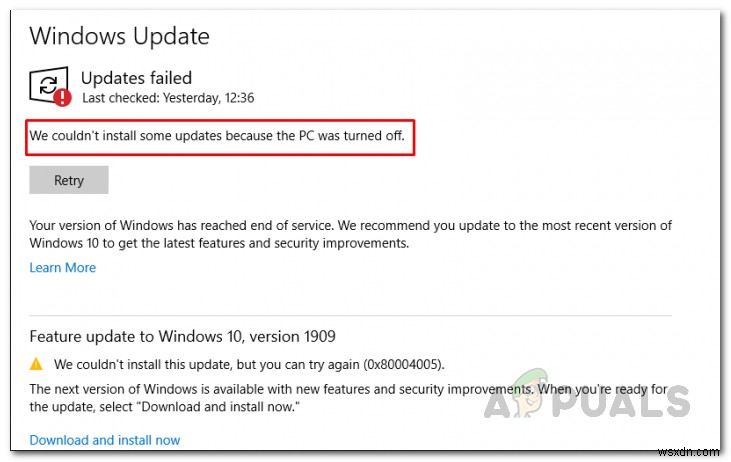Select the Download and install now link
Screen dimensions: 731x462
point(105,440)
